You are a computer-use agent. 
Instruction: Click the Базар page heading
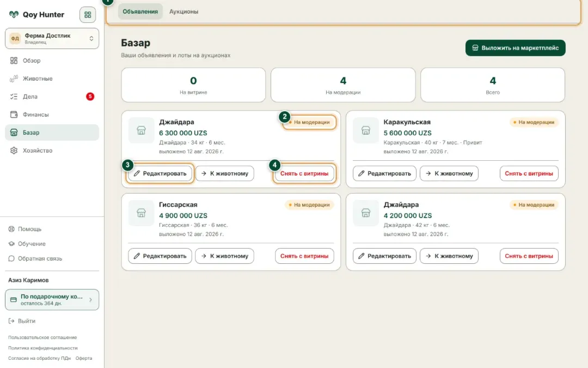[x=136, y=43]
